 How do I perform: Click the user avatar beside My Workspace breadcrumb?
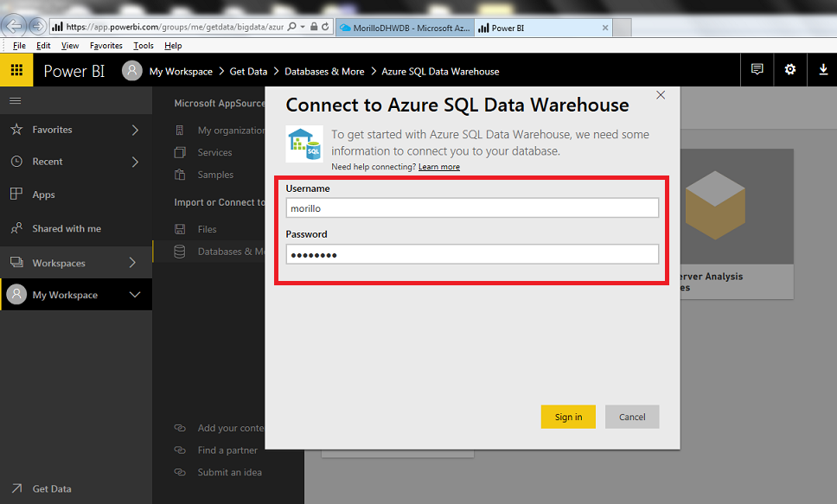click(131, 71)
